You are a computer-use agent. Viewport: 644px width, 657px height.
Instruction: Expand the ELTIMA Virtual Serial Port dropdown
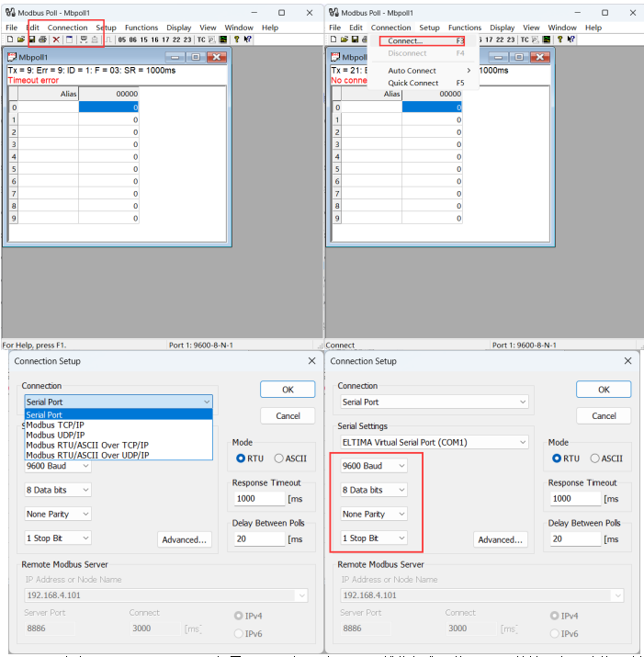[523, 442]
